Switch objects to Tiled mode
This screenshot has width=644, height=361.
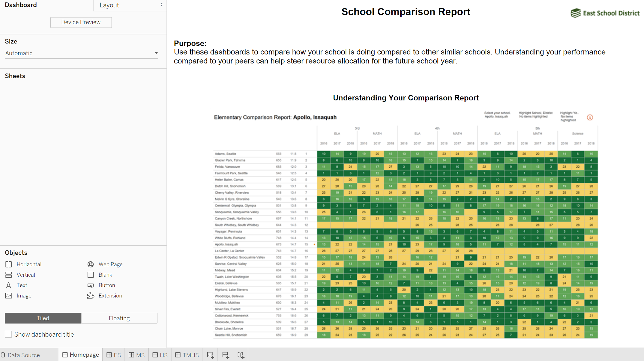click(x=43, y=318)
